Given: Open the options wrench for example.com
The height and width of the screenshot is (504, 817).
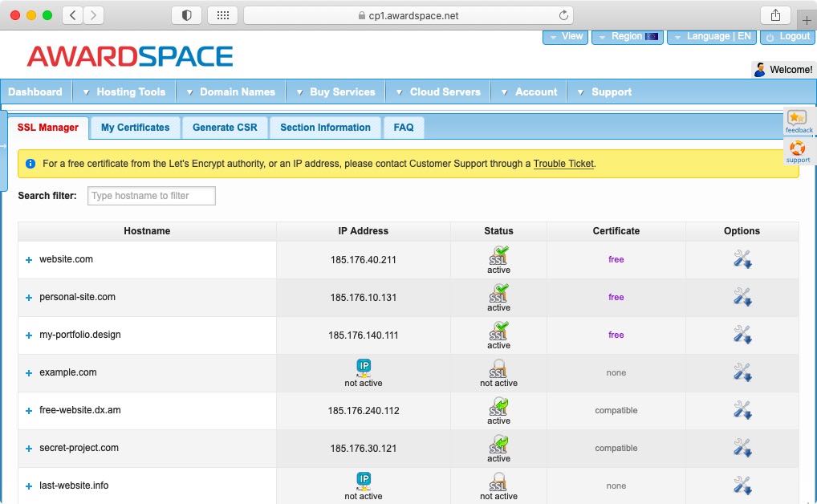Looking at the screenshot, I should point(742,372).
